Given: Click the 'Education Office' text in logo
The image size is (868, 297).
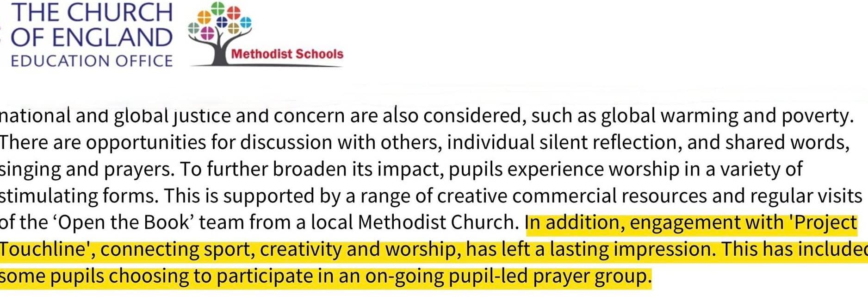Looking at the screenshot, I should pyautogui.click(x=91, y=61).
